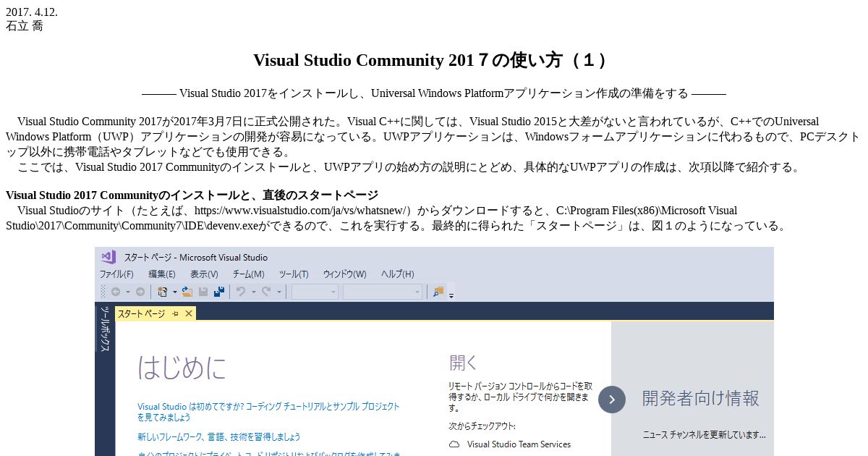Click the Open File folder icon
The image size is (868, 456).
tap(187, 292)
